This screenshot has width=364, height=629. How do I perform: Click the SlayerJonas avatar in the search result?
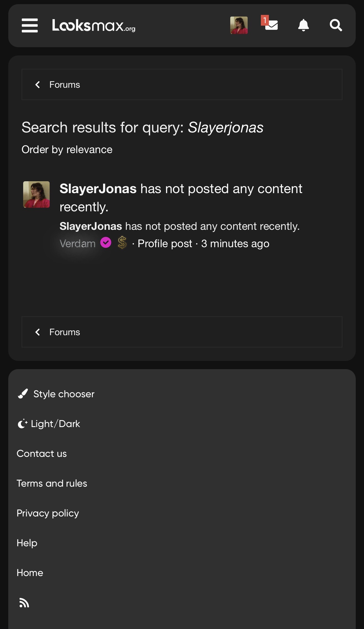(x=36, y=194)
